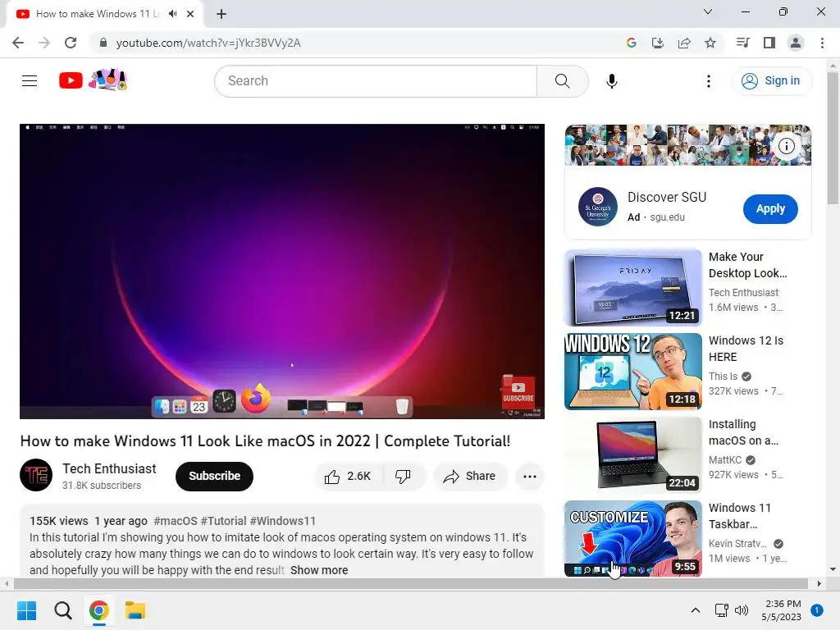Click #Tutorial hashtag

(223, 521)
